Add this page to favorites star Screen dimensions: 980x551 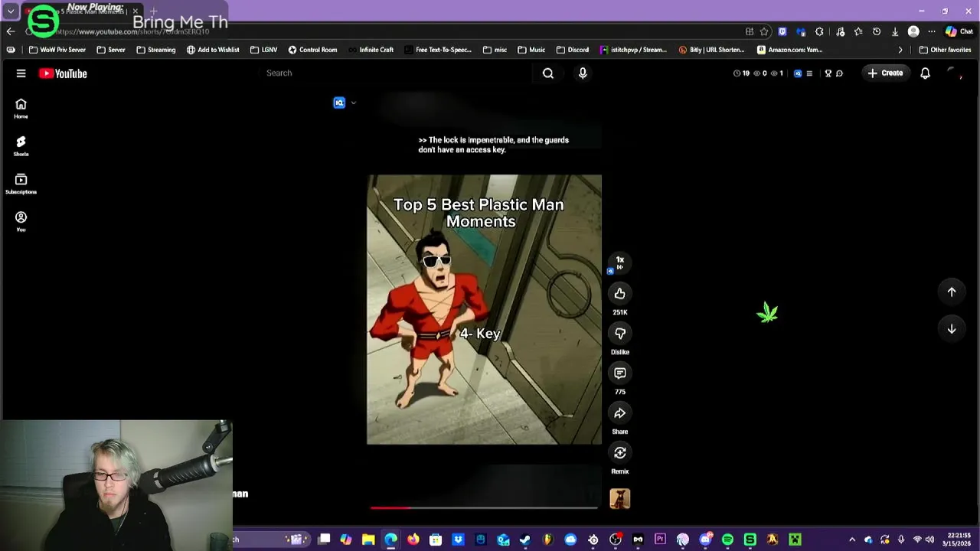[x=764, y=31]
